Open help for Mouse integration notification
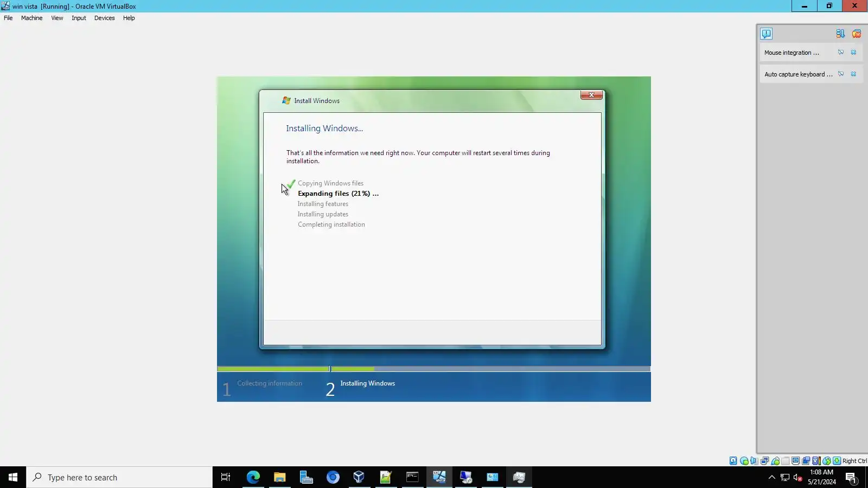Viewport: 868px width, 488px height. 841,53
